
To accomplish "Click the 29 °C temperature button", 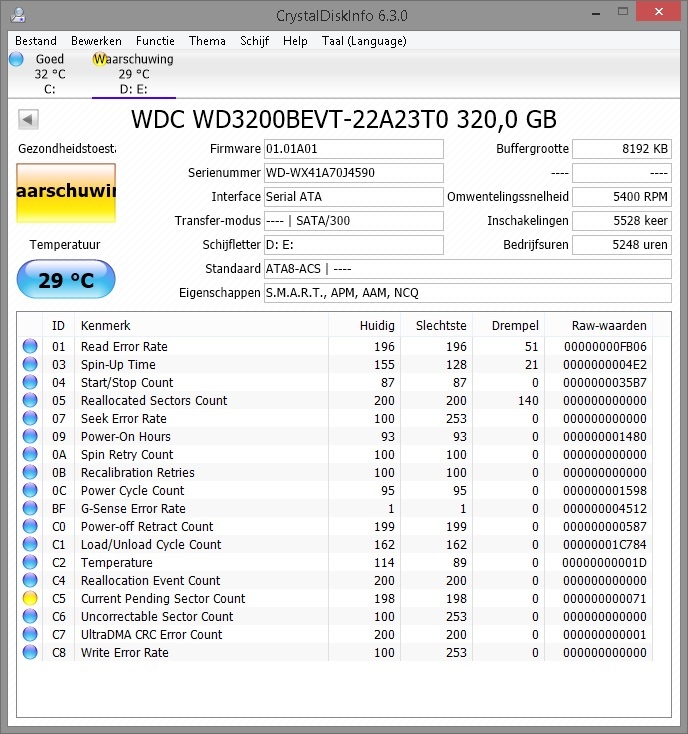I will coord(66,279).
